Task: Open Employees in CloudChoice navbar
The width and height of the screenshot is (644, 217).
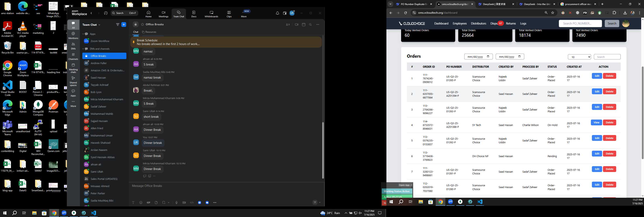Action: point(459,24)
